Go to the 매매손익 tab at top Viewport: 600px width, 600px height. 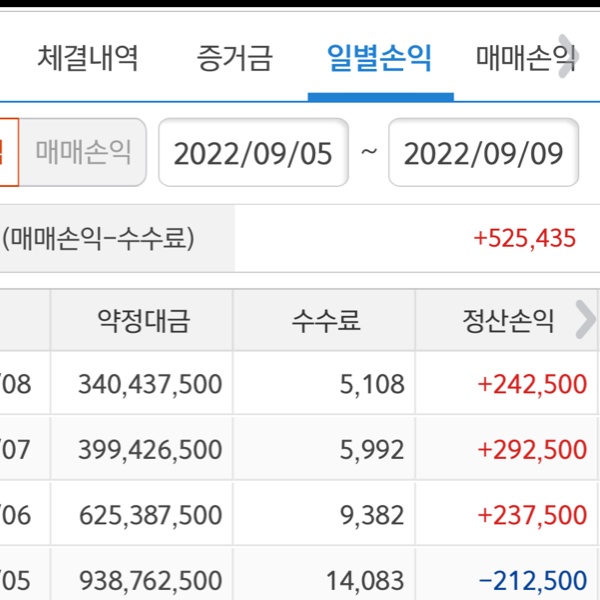[525, 58]
